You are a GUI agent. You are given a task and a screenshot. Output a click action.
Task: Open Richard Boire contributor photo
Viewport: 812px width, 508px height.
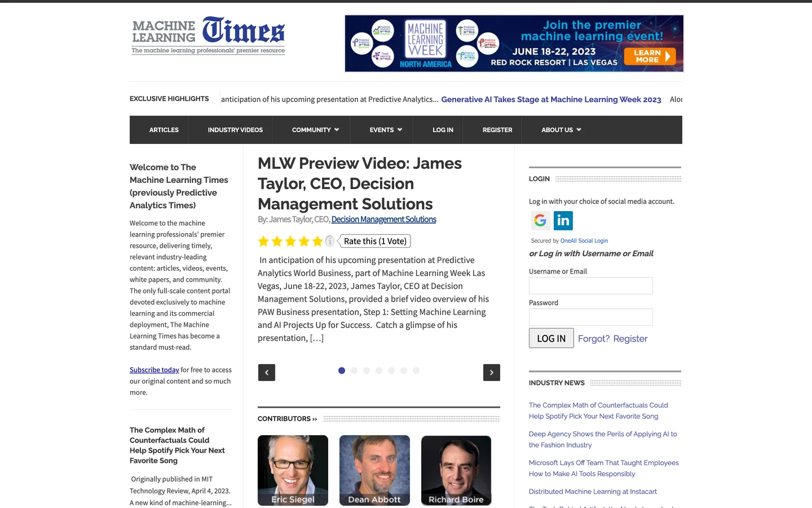(456, 470)
